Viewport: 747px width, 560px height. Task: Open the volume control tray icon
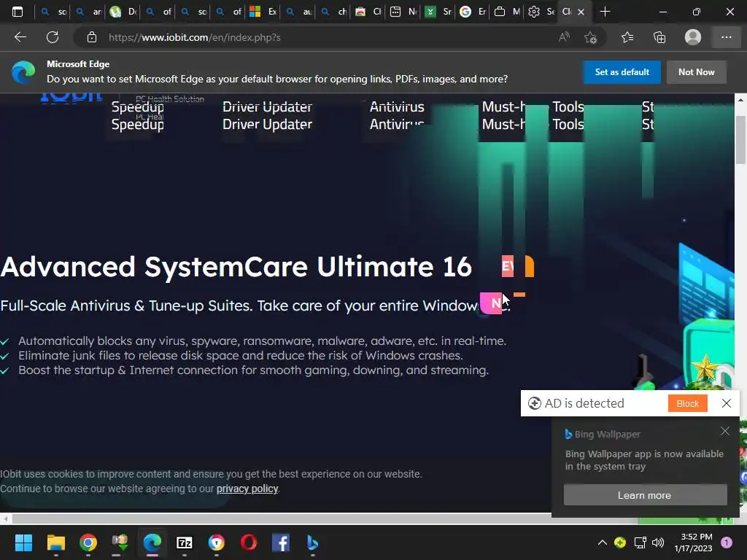pos(658,542)
